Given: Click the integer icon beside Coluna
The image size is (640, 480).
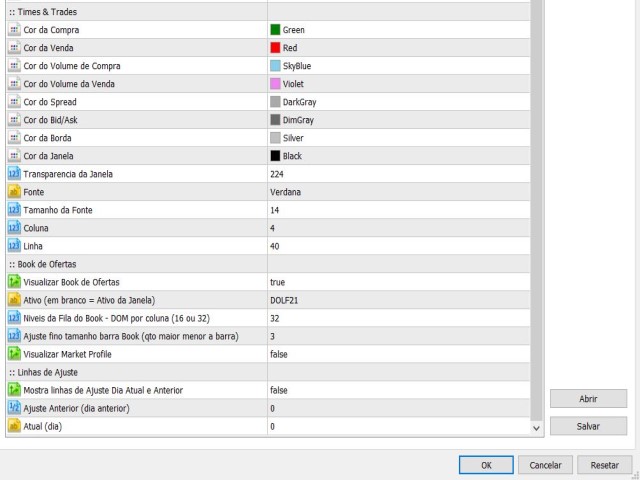Looking at the screenshot, I should (14, 228).
